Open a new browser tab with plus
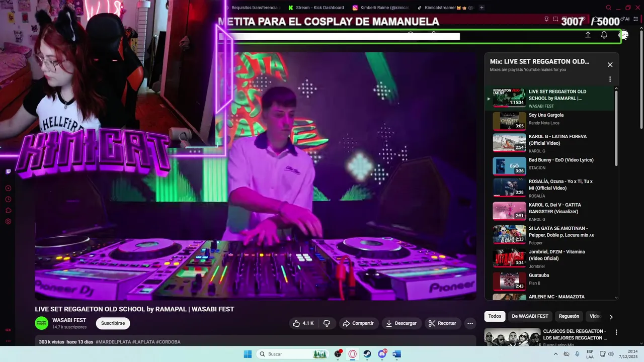The width and height of the screenshot is (644, 362). pyautogui.click(x=481, y=8)
